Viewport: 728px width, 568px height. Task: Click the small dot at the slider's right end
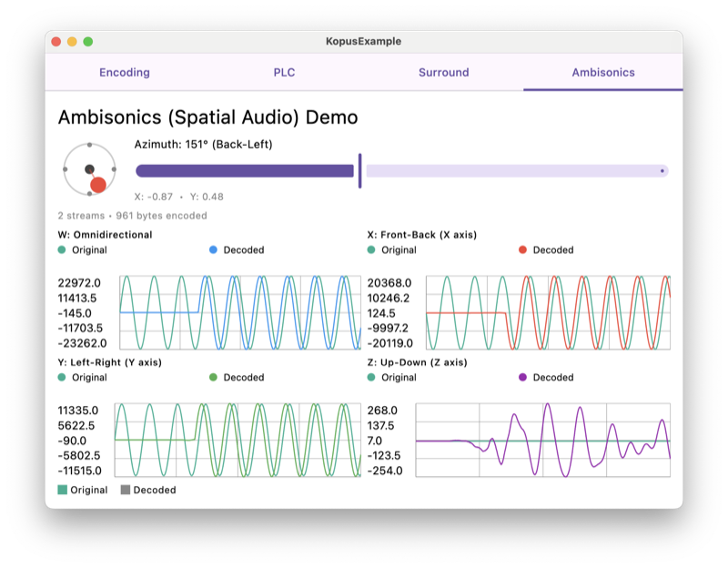point(662,169)
